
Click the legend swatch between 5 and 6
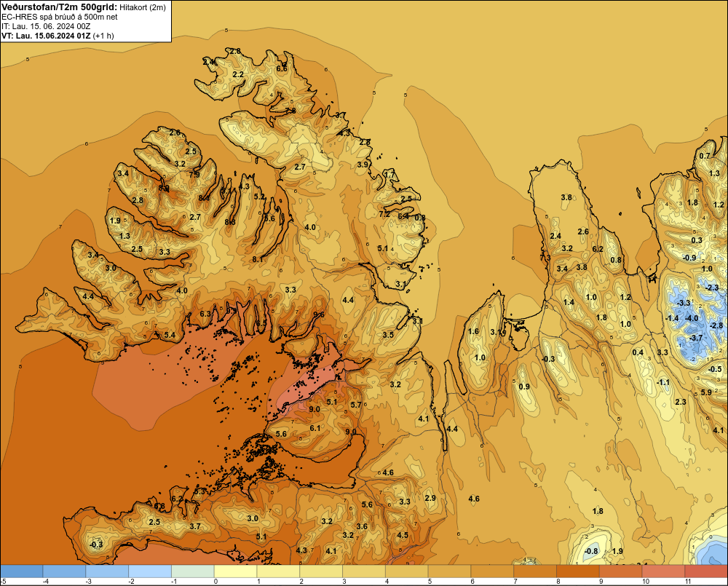449,571
